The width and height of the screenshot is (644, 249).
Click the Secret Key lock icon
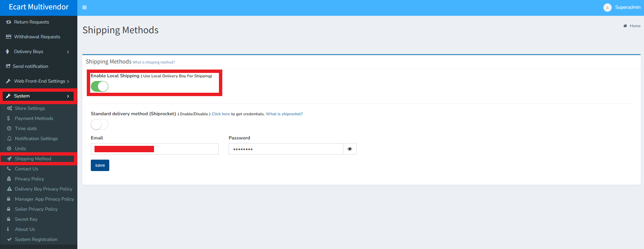pyautogui.click(x=9, y=219)
